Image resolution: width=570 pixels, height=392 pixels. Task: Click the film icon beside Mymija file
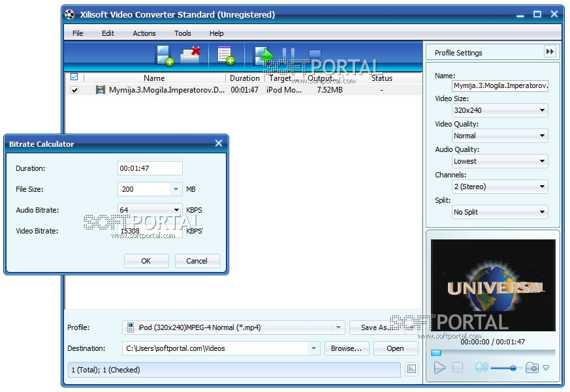[x=101, y=90]
